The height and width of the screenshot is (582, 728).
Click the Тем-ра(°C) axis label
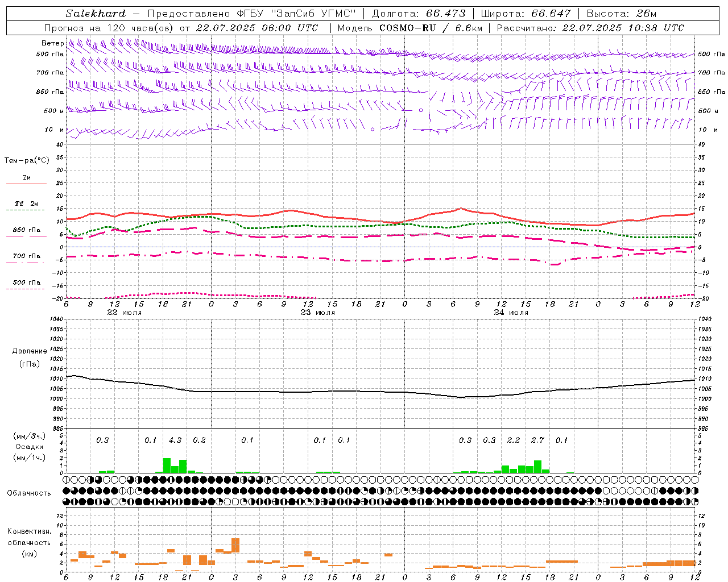pos(27,161)
